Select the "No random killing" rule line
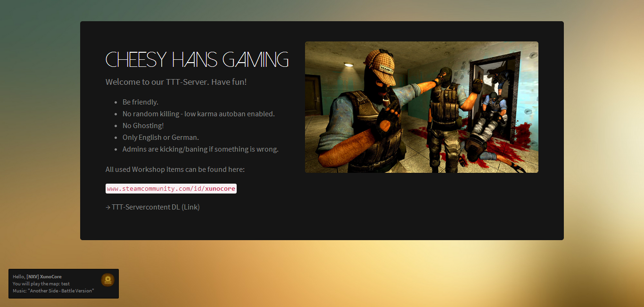The image size is (644, 307). pos(198,114)
